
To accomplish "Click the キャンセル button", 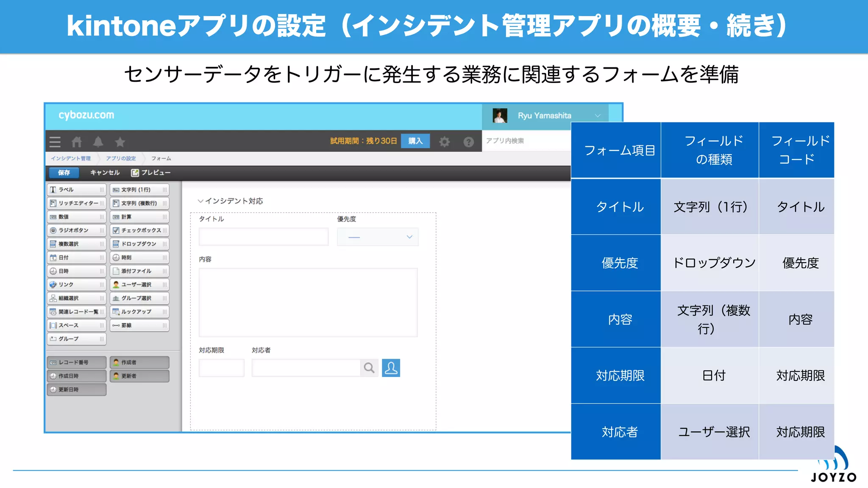I will point(105,172).
